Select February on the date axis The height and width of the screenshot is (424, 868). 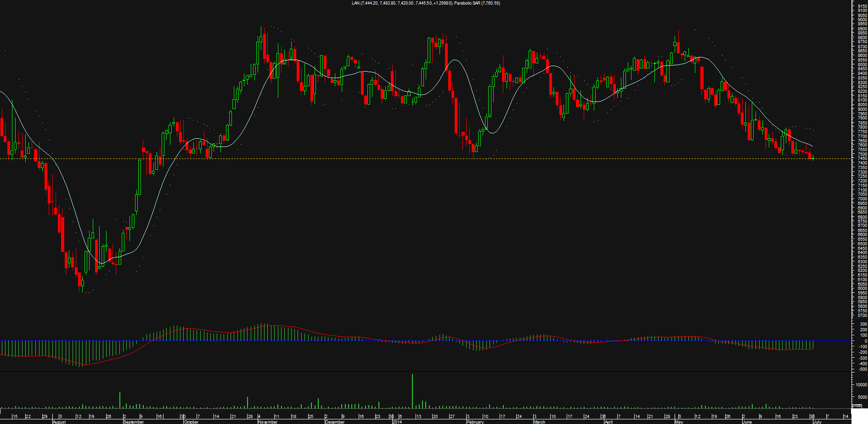click(x=475, y=422)
